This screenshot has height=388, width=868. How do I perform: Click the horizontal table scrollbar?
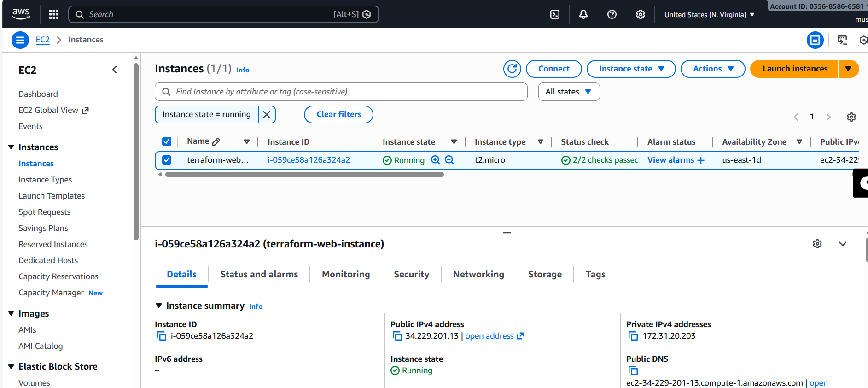coord(304,175)
